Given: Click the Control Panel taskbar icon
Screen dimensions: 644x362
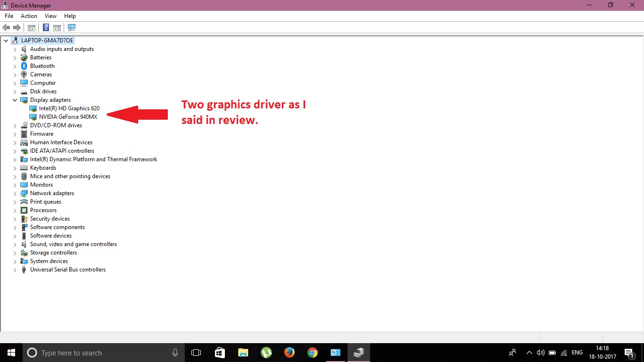Looking at the screenshot, I should tap(335, 353).
